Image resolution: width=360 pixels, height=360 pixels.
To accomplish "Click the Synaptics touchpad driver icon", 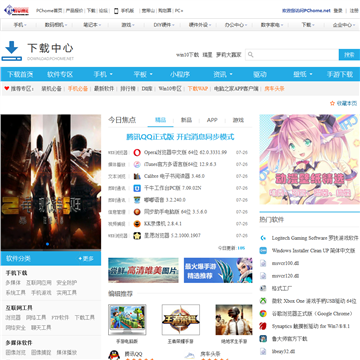I will pyautogui.click(x=263, y=326).
